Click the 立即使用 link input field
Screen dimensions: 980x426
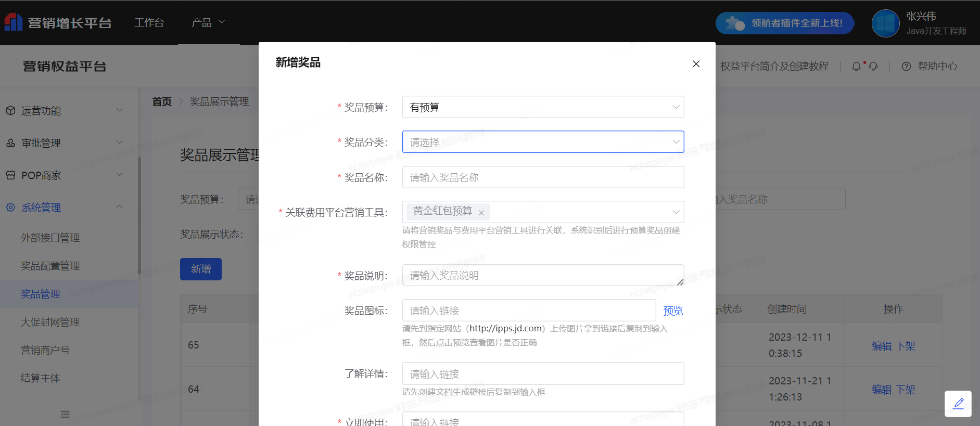click(543, 419)
